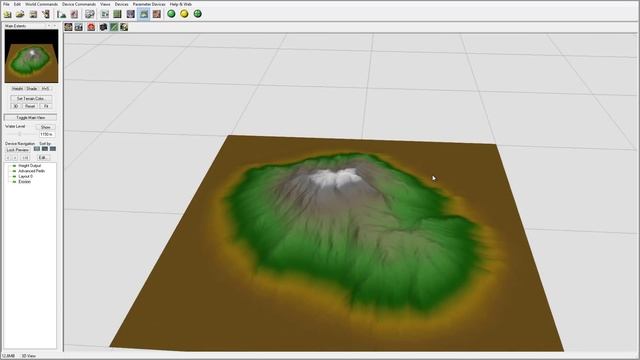Open the File menu
640x360 pixels.
pyautogui.click(x=7, y=4)
